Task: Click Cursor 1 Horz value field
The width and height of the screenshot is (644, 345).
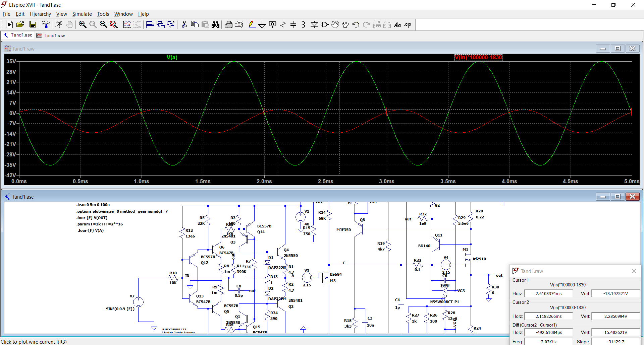Action: (548, 293)
